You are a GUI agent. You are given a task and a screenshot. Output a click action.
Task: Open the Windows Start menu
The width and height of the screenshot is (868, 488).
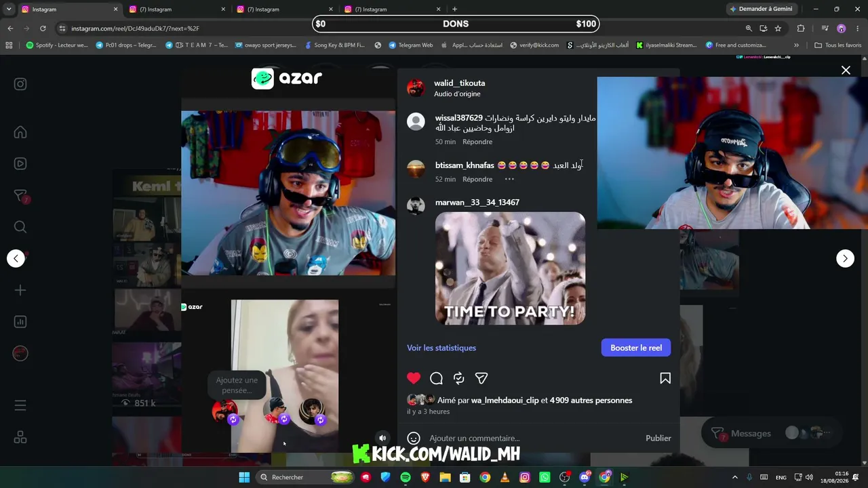pos(244,477)
